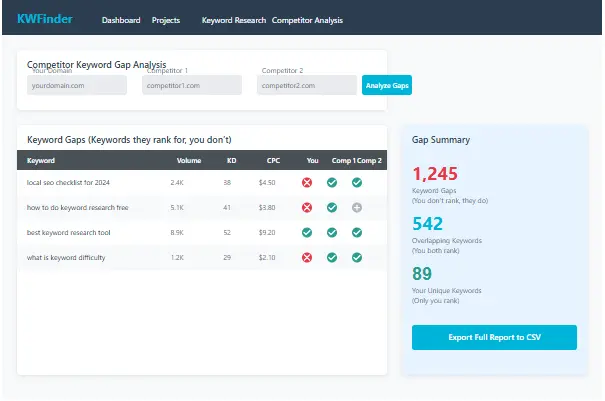Viewport: 605px width, 401px height.
Task: Click Competitor Keyword Gap Analysis heading
Action: click(96, 64)
